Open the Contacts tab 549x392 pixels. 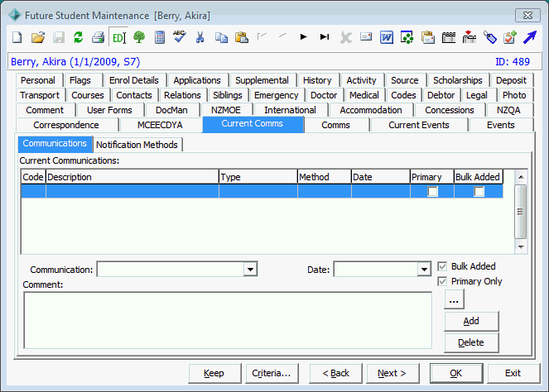(x=134, y=95)
